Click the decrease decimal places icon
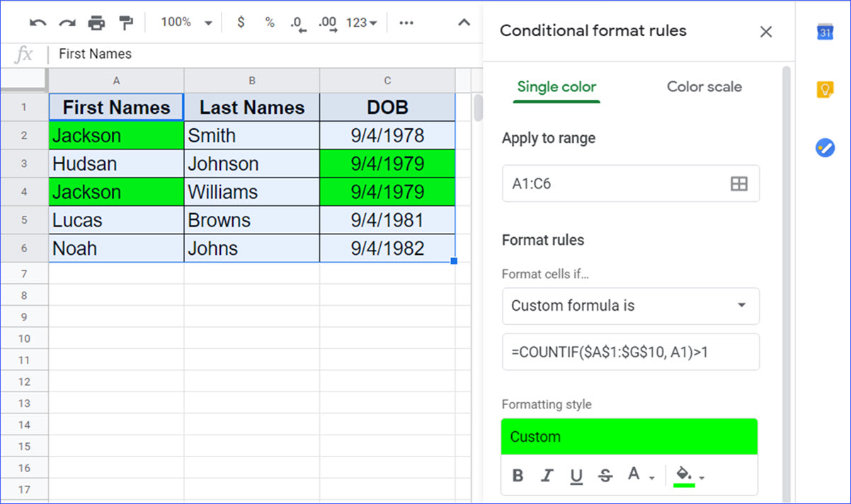 click(297, 22)
